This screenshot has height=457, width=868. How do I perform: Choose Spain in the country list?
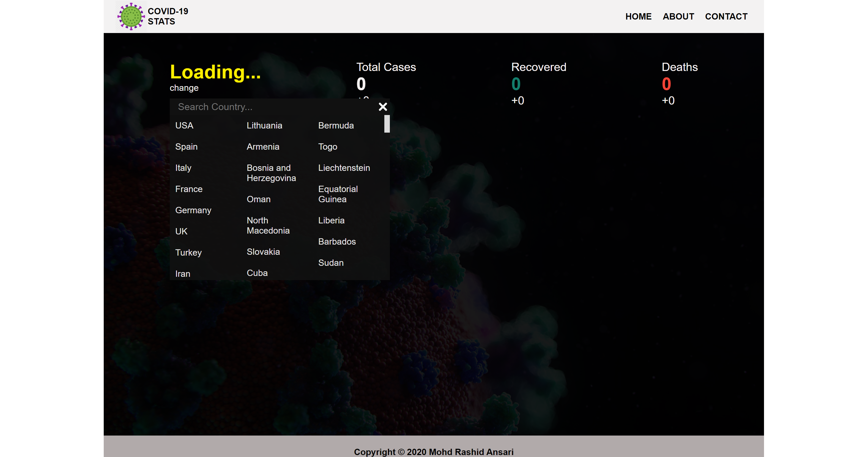[186, 147]
